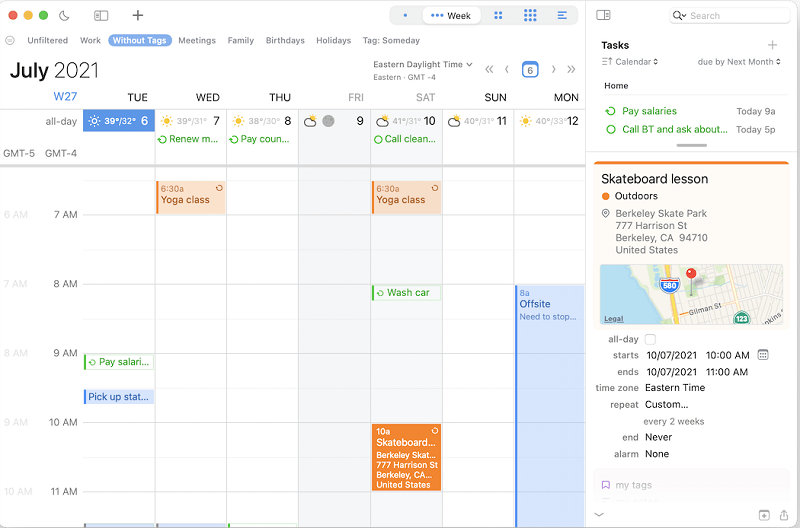Toggle dark mode moon icon
This screenshot has width=800, height=528.
pyautogui.click(x=64, y=15)
